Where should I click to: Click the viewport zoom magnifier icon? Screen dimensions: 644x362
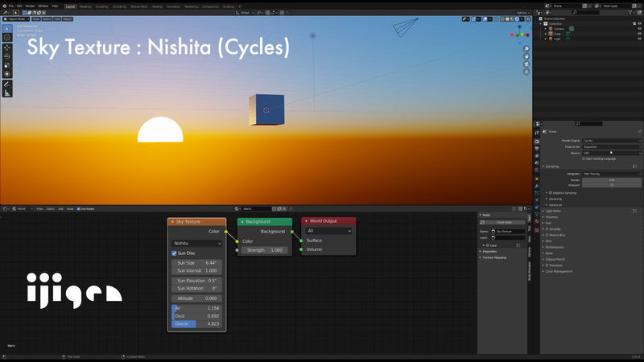click(x=526, y=49)
